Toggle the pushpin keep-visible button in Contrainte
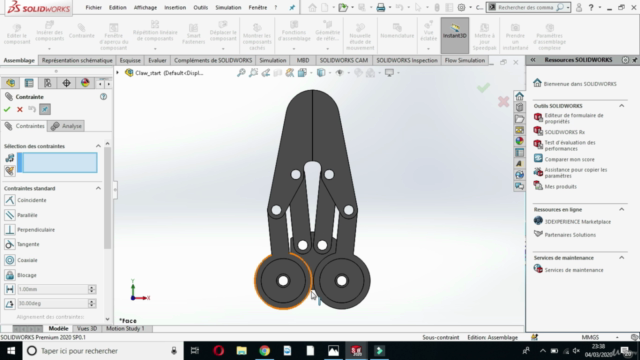The width and height of the screenshot is (640, 360). 45,109
